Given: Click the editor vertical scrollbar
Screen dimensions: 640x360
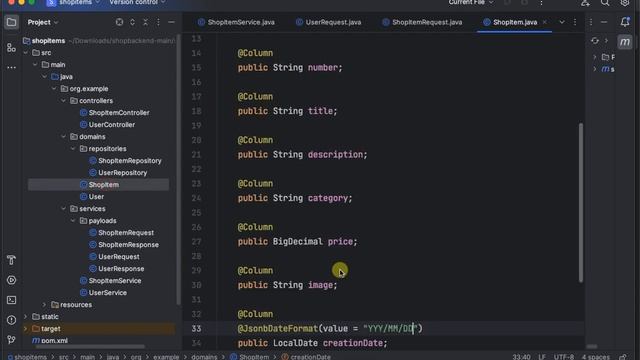Looking at the screenshot, I should (x=581, y=202).
